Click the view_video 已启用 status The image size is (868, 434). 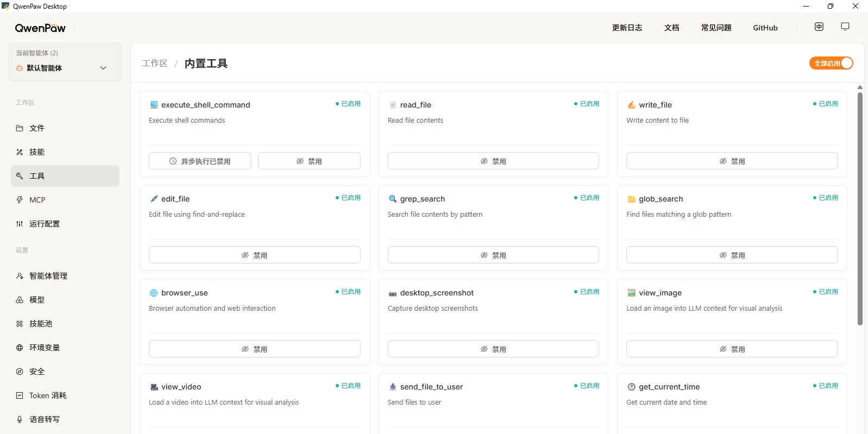tap(348, 386)
